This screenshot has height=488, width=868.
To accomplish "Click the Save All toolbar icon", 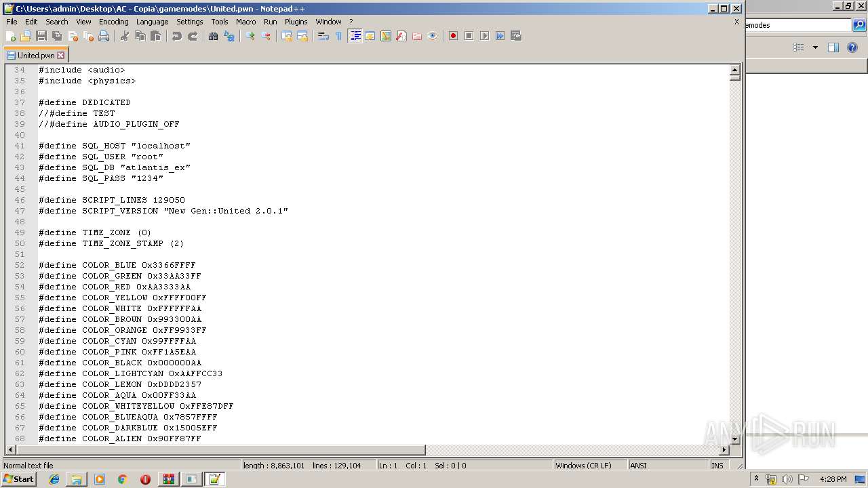I will [57, 36].
